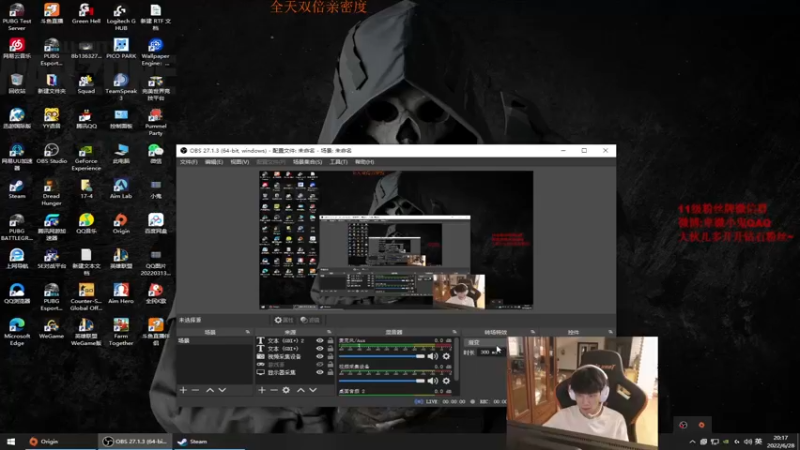Select PICO PARK desktop shortcut
Image resolution: width=800 pixels, height=450 pixels.
coord(121,48)
